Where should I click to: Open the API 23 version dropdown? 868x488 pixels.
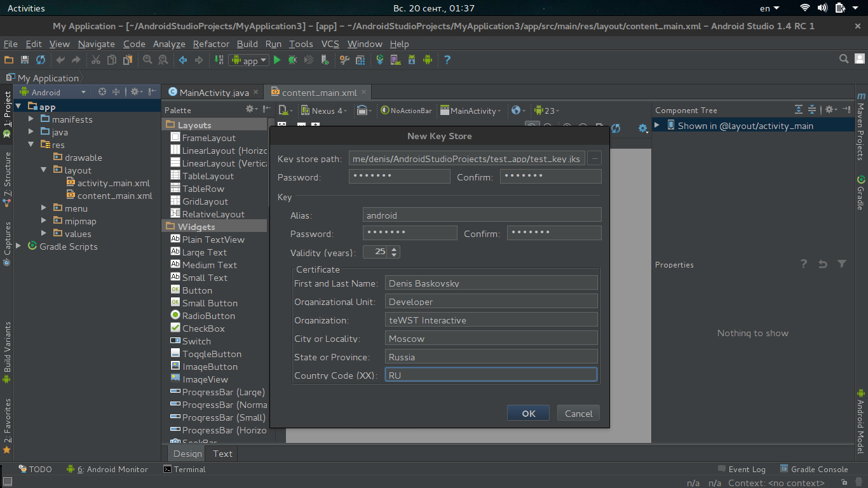coord(546,111)
